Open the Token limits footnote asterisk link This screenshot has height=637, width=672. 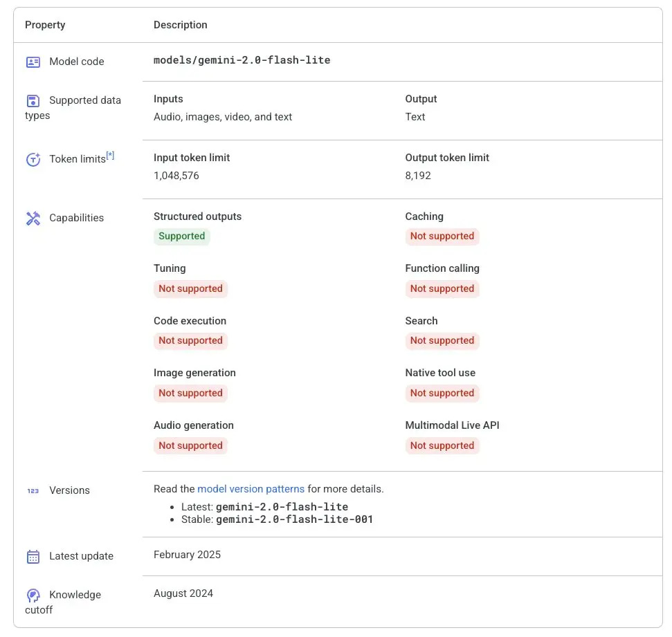[110, 155]
